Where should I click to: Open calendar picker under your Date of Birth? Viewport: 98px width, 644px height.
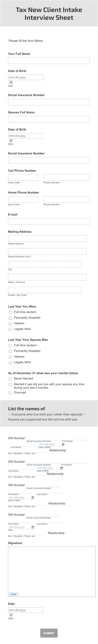click(11, 82)
